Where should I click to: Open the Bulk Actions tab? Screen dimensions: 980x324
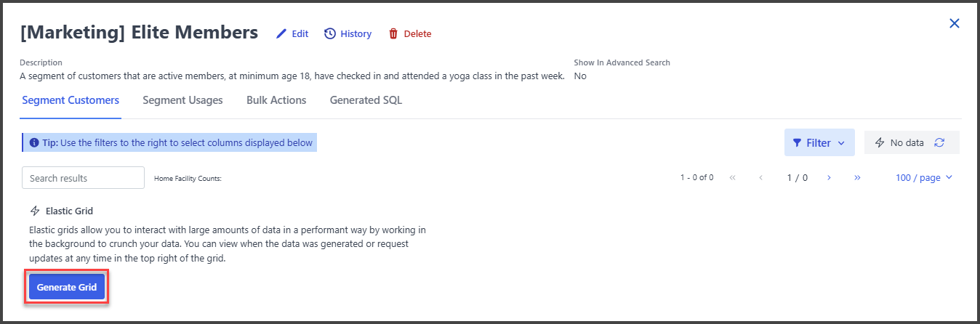276,100
